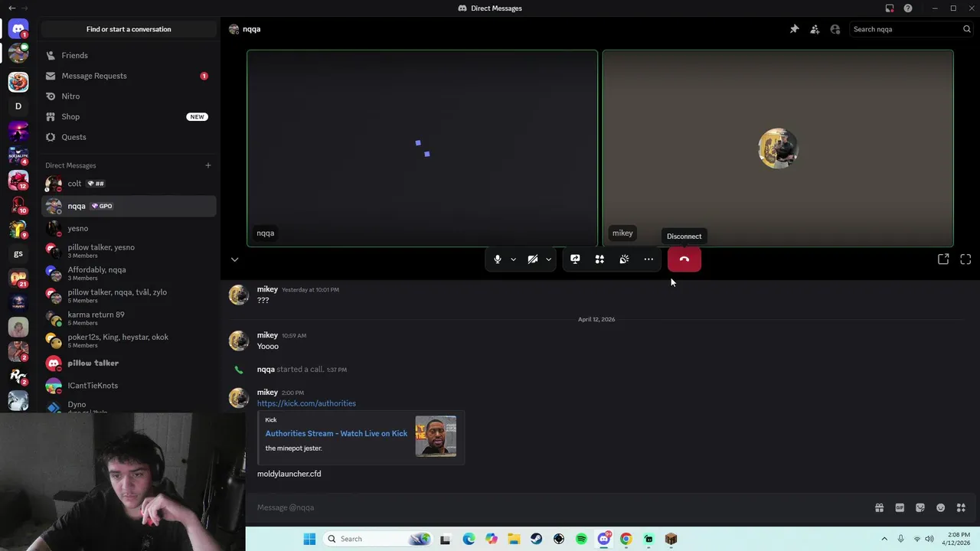The image size is (980, 551).
Task: Open the Nitro page
Action: [129, 96]
